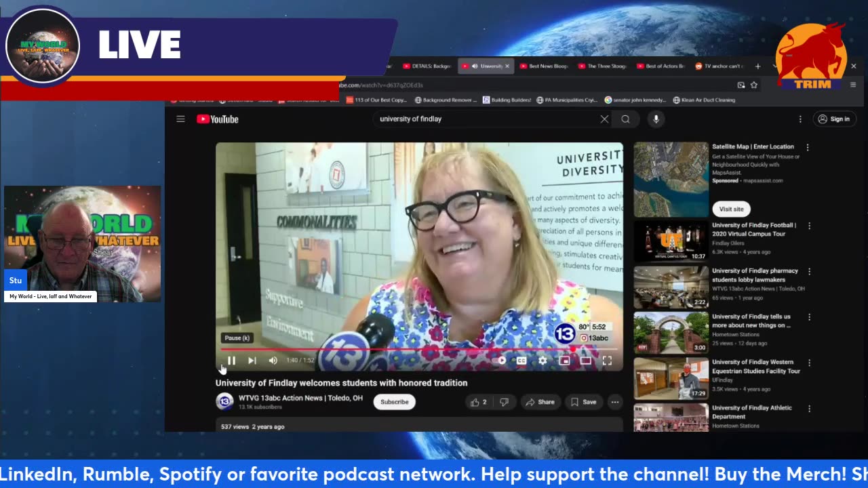The image size is (868, 488).
Task: Pause the YouTube video
Action: point(231,361)
